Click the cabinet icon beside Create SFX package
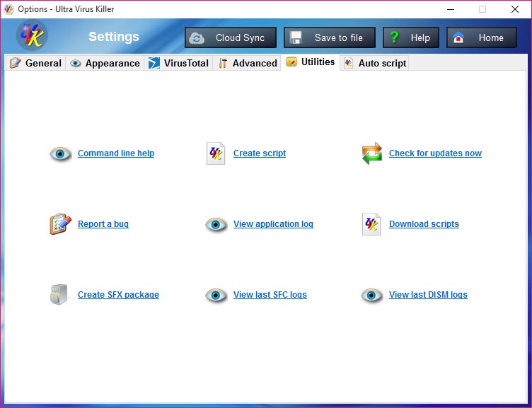Image resolution: width=532 pixels, height=408 pixels. click(x=59, y=295)
